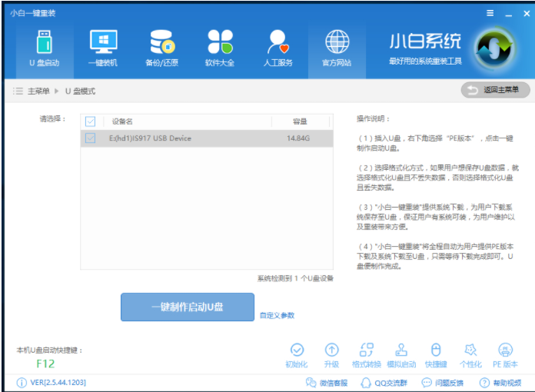Close the 小白一键重装 window
The width and height of the screenshot is (535, 392).
pyautogui.click(x=527, y=13)
